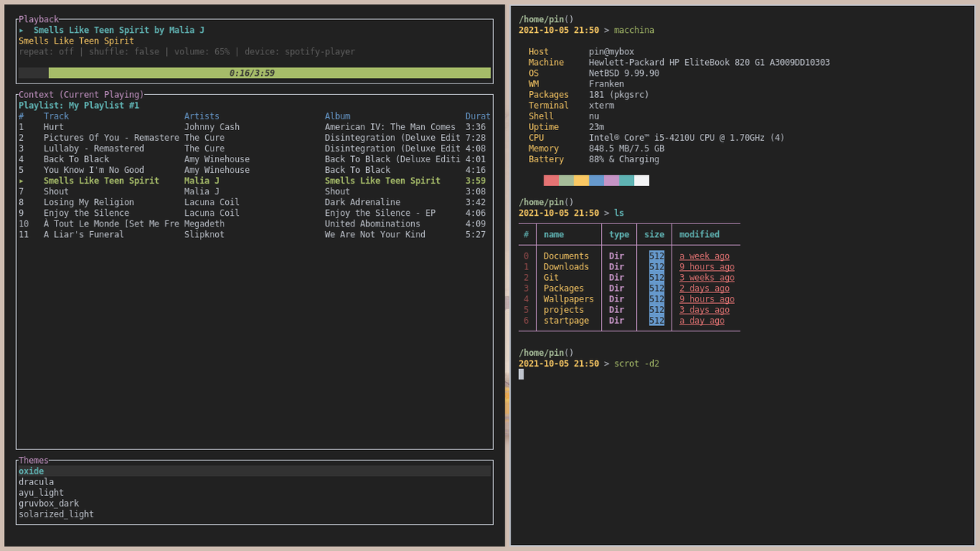Click the Downloads directory name in ls output
This screenshot has height=551, width=980.
[x=566, y=267]
